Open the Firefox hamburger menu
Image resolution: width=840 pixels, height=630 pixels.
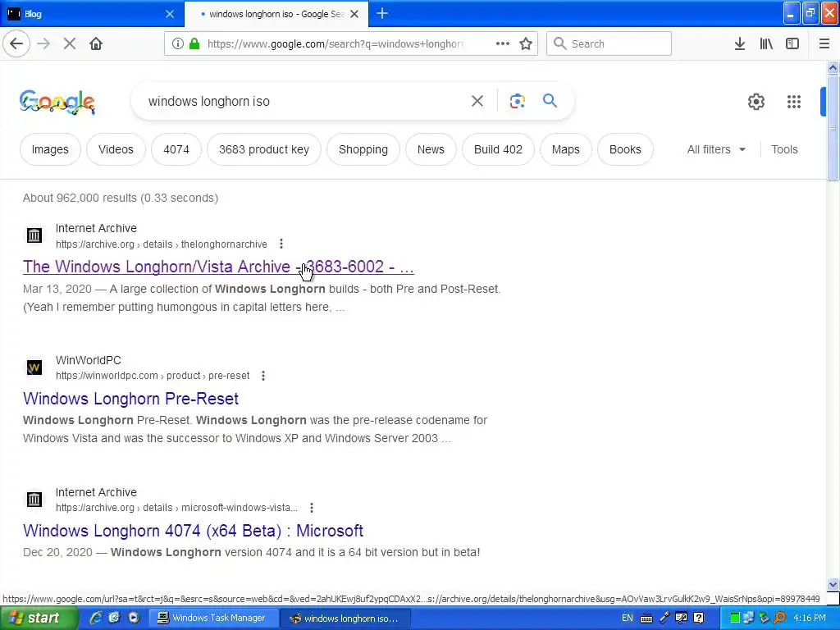824,44
